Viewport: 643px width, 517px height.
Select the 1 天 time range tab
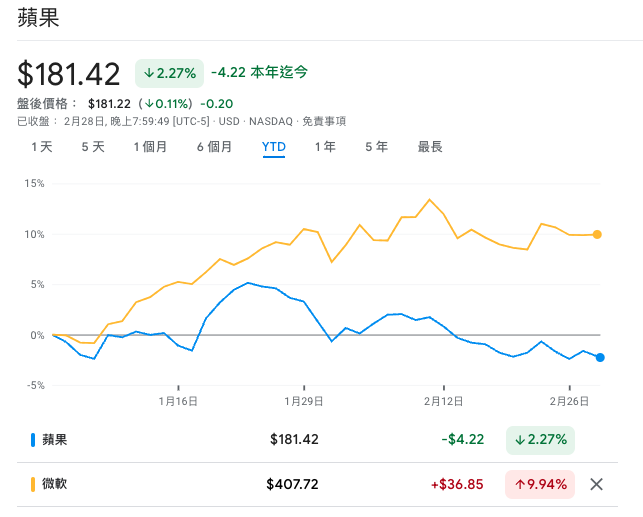(42, 147)
